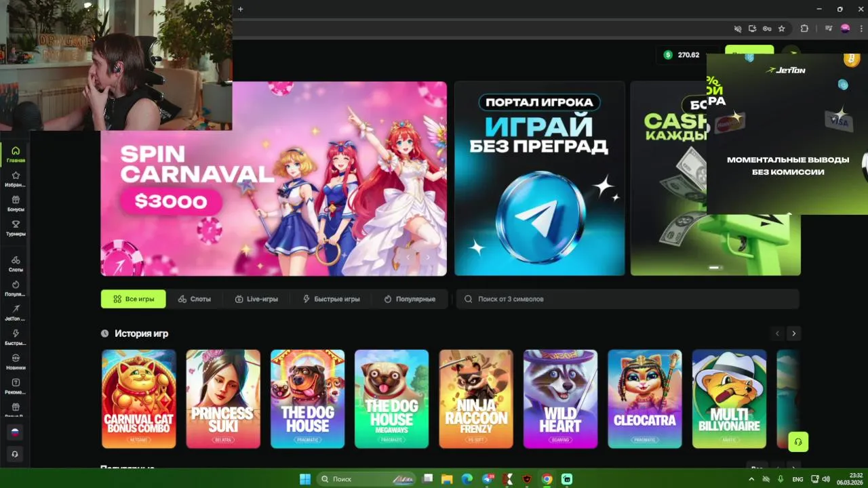This screenshot has width=868, height=488.
Task: Open the Spin Carnaval $3000 banner
Action: click(274, 179)
